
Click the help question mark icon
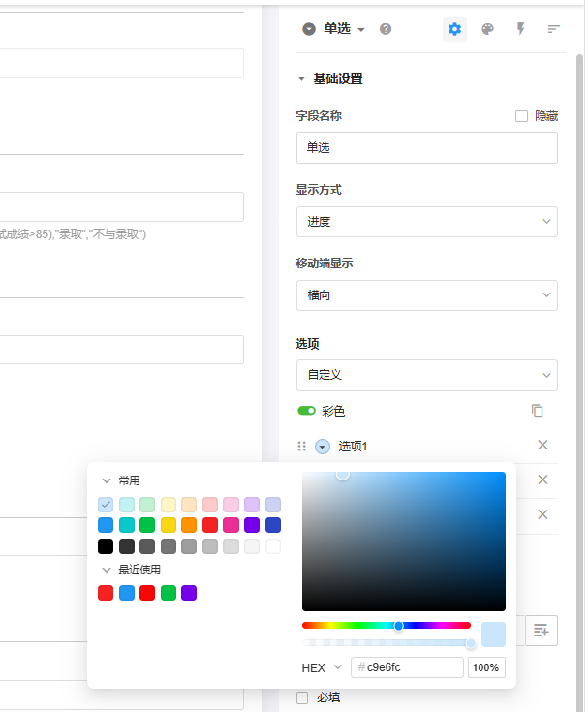[386, 29]
